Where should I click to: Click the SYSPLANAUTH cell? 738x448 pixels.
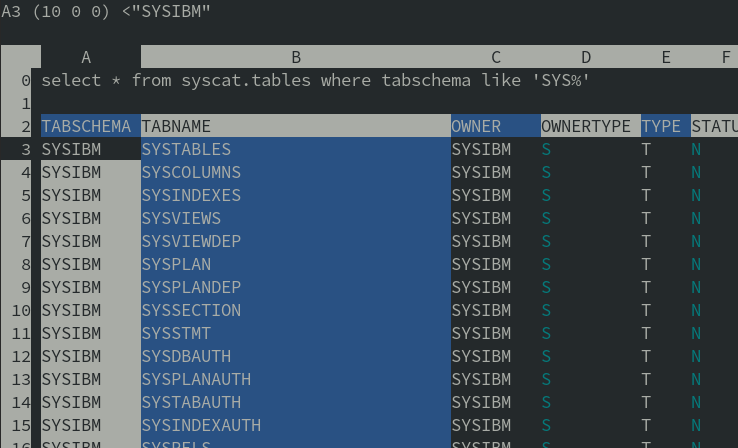coord(196,379)
